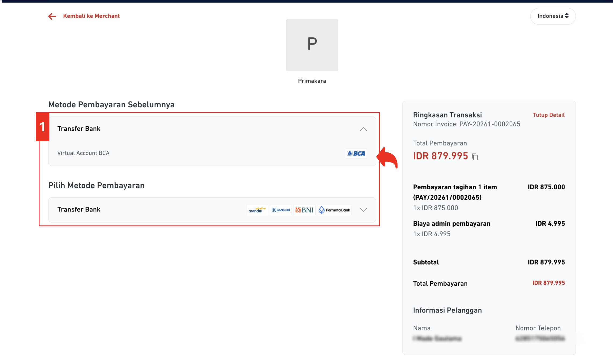Collapse the previous Transfer Bank section chevron
This screenshot has width=613, height=364.
pyautogui.click(x=363, y=129)
